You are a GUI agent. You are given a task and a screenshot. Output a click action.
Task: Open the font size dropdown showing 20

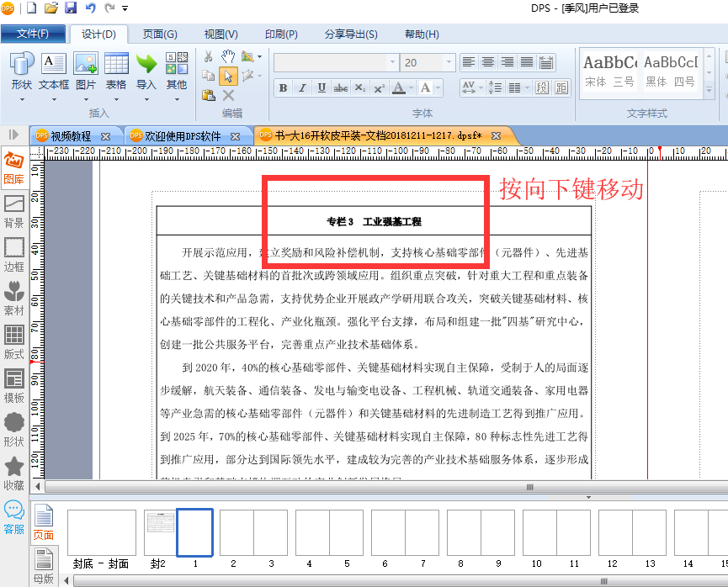coord(449,62)
